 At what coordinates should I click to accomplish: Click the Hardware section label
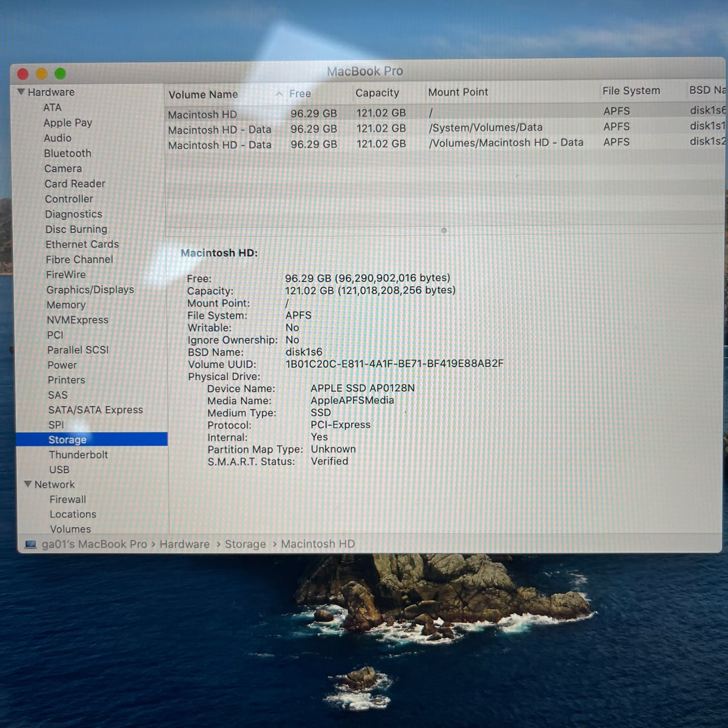point(51,92)
